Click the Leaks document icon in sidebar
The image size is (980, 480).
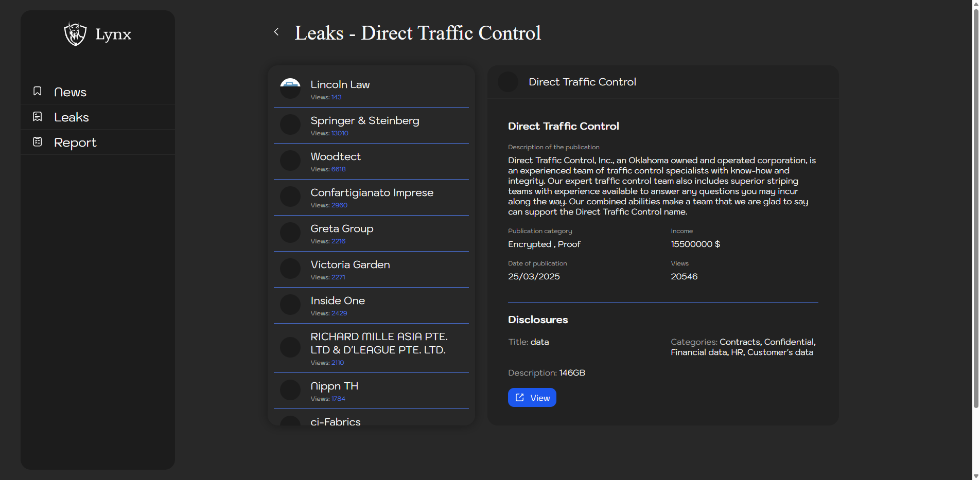(38, 117)
